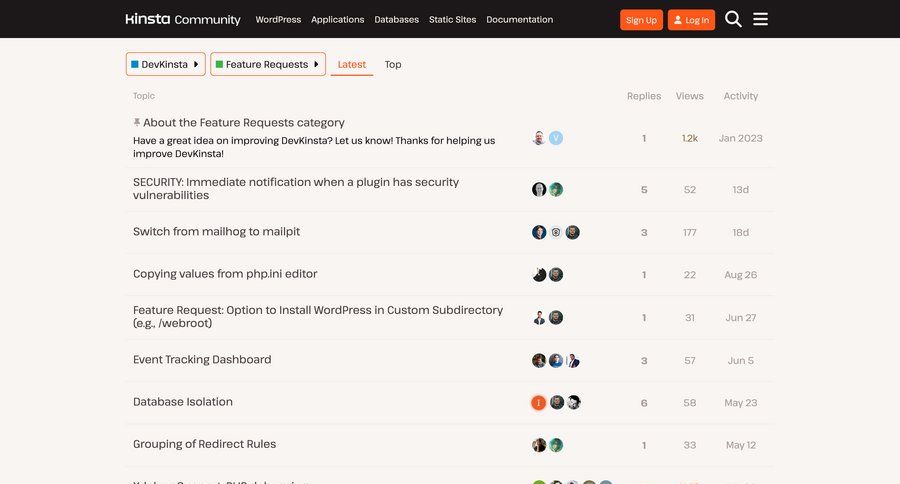Click first avatar in Event Tracking Dashboard row
The width and height of the screenshot is (900, 484).
tap(539, 361)
